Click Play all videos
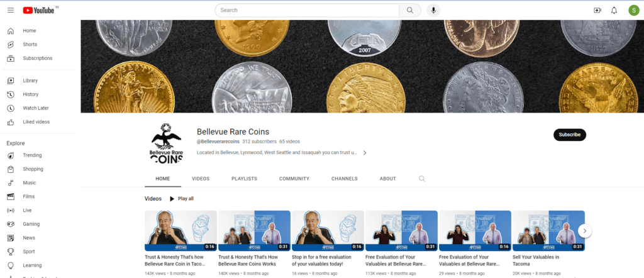 pos(182,199)
